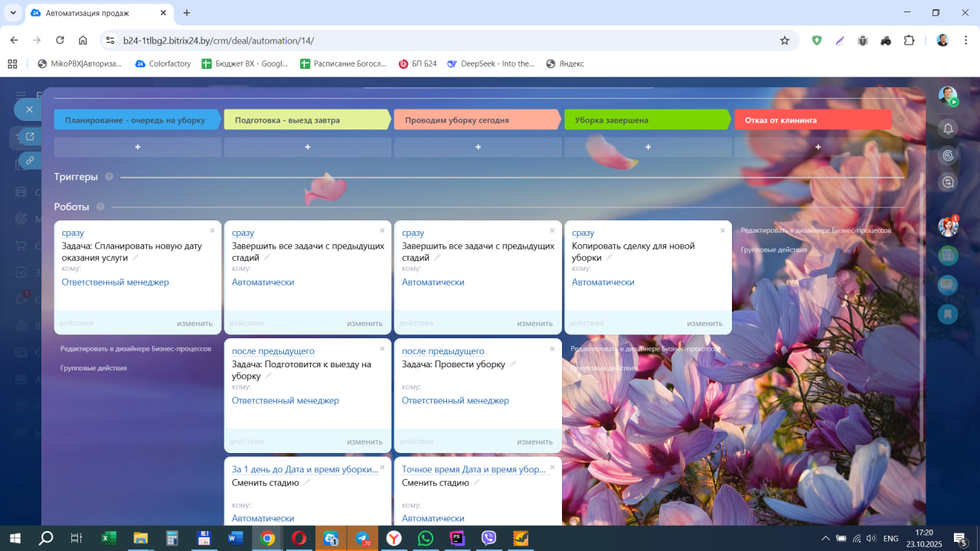This screenshot has height=551, width=980.
Task: Open Excel from the Windows taskbar
Action: click(x=108, y=538)
